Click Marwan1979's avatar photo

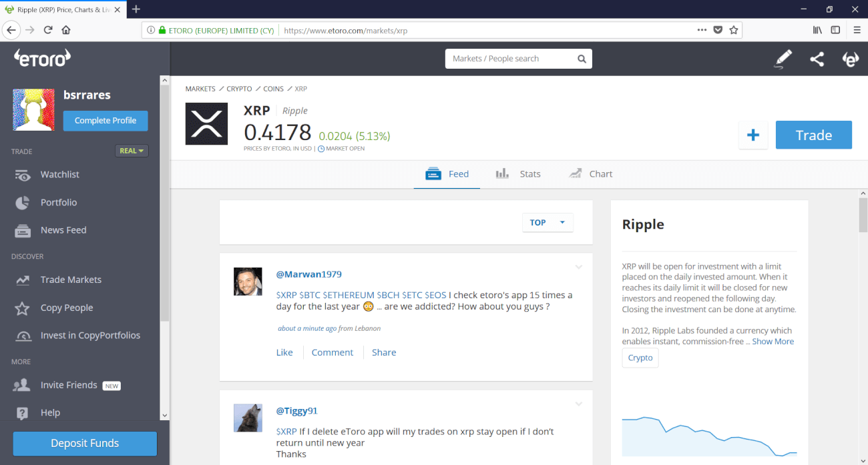coord(248,282)
